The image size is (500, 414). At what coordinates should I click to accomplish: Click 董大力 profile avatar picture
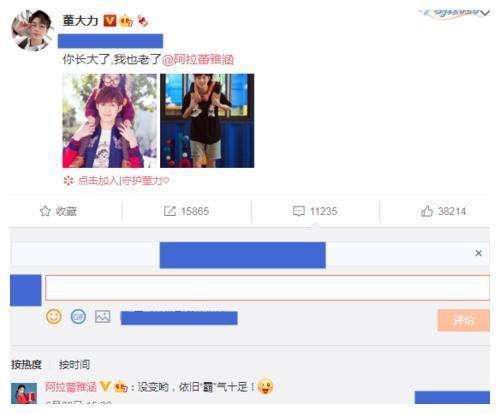click(x=32, y=30)
